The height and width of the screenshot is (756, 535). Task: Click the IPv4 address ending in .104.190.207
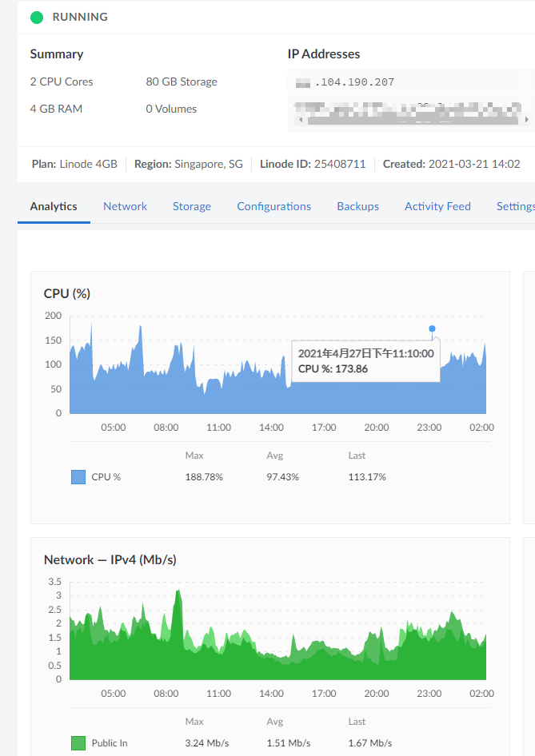click(345, 82)
